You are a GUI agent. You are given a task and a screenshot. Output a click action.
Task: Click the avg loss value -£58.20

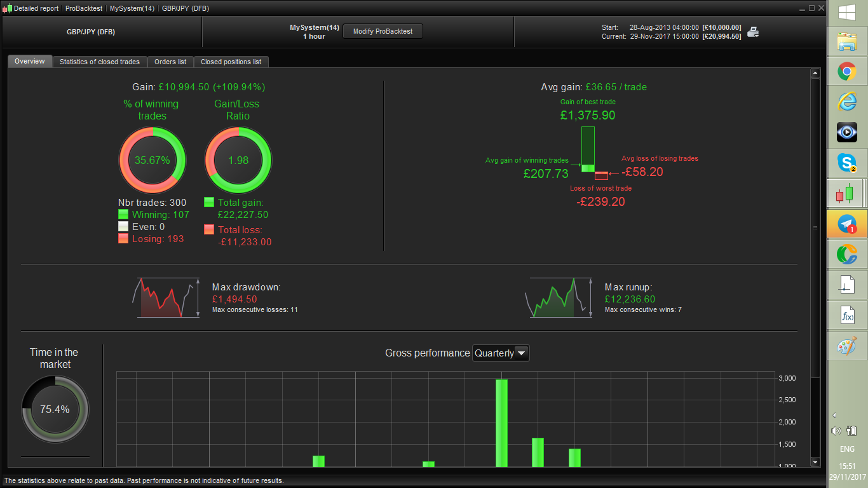(642, 172)
